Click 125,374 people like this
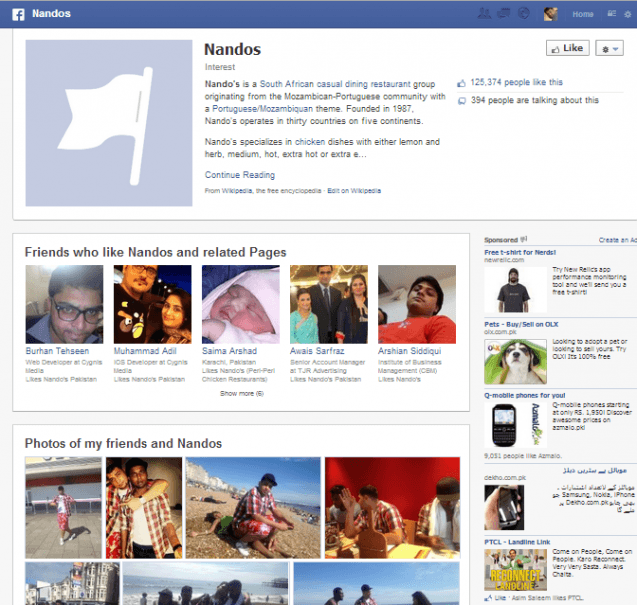The width and height of the screenshot is (637, 605). [516, 82]
